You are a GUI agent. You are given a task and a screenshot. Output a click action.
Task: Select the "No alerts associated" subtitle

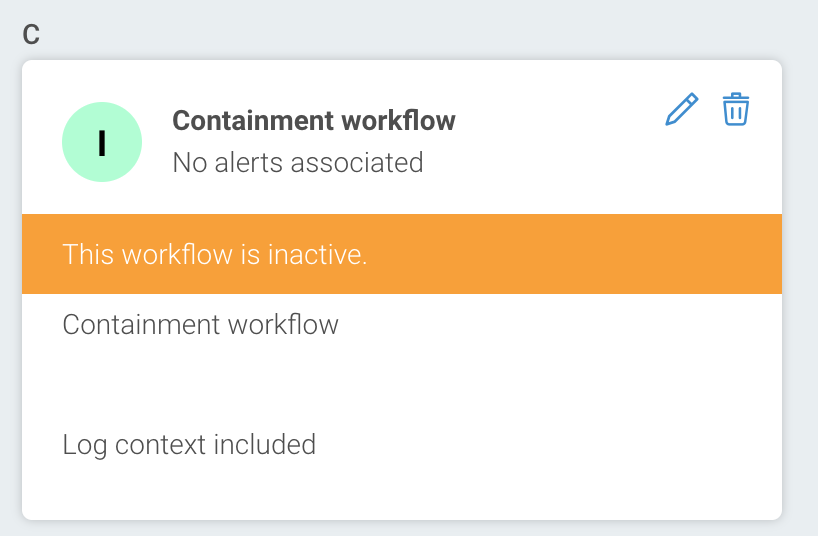[x=297, y=162]
